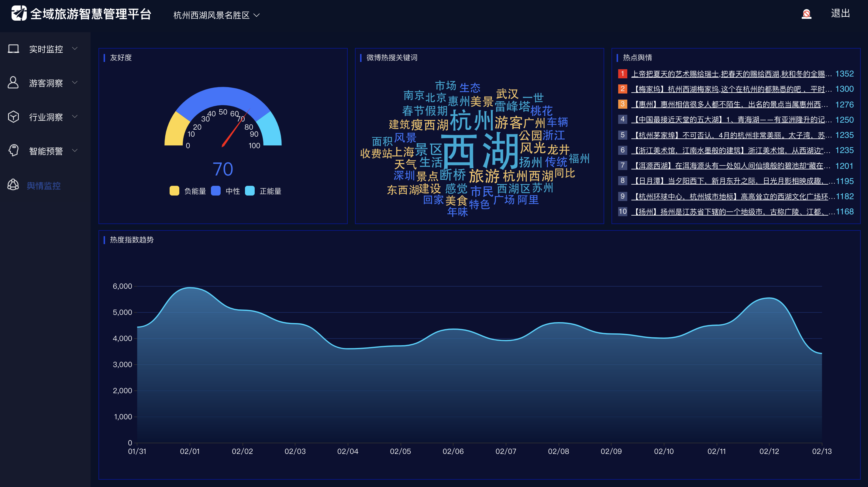Click the cube icon for 行业洞察
This screenshot has height=487, width=868.
(13, 117)
